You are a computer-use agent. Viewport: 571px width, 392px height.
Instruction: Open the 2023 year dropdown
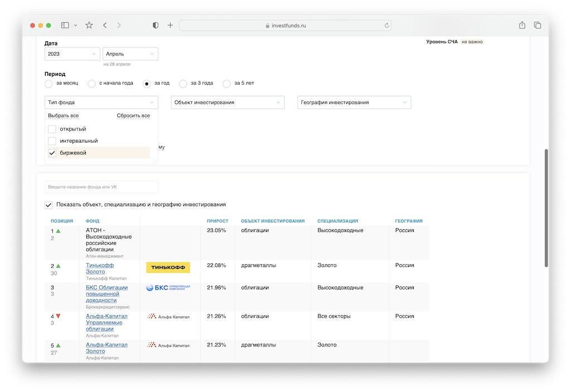click(72, 54)
